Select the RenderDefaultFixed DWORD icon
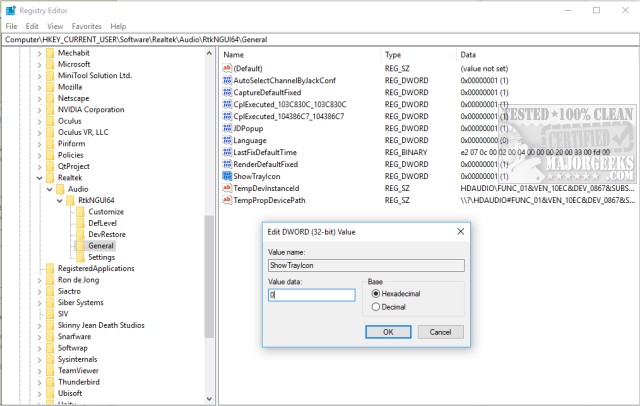640x406 pixels. pyautogui.click(x=227, y=164)
